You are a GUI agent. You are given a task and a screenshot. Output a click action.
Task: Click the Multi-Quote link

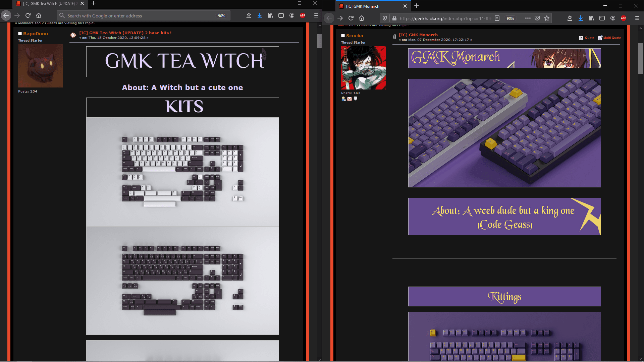point(612,38)
